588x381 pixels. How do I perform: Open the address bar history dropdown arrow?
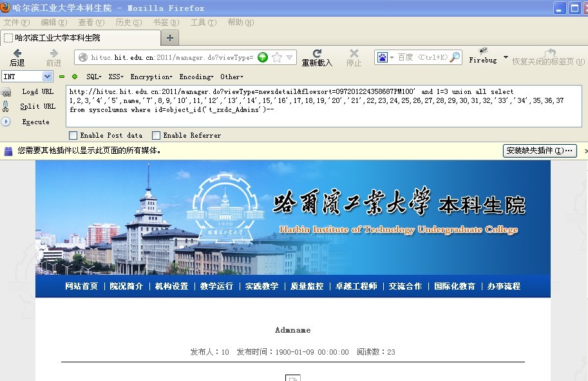click(289, 57)
